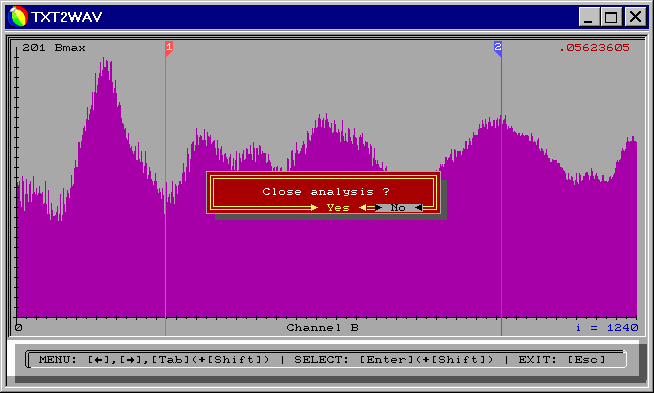
Task: Click the Channel B label
Action: [322, 328]
